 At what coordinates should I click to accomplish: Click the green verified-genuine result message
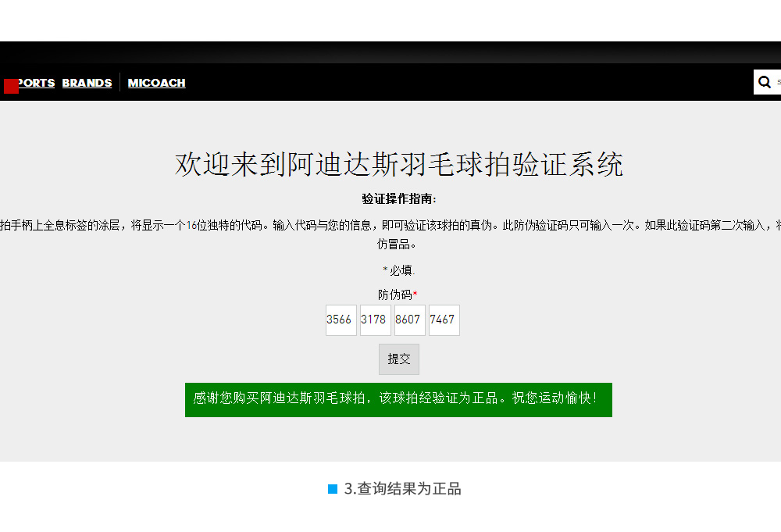[398, 400]
